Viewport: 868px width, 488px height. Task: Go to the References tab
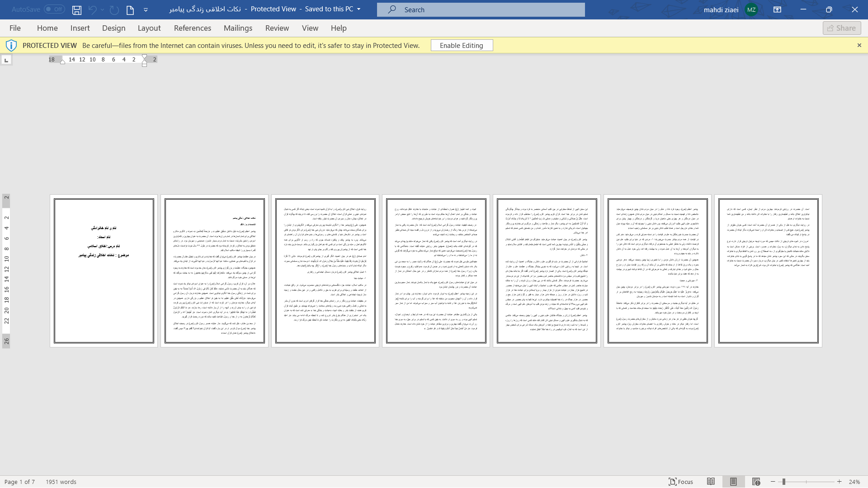click(193, 28)
